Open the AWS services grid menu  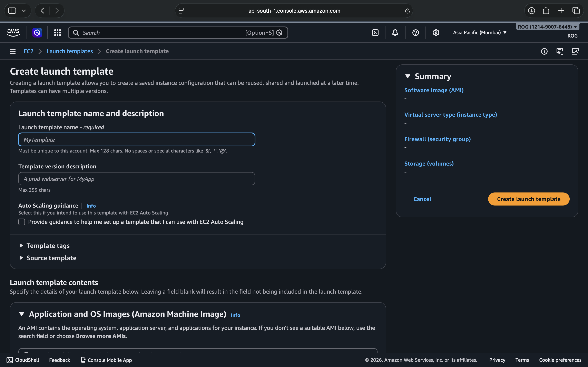point(57,33)
